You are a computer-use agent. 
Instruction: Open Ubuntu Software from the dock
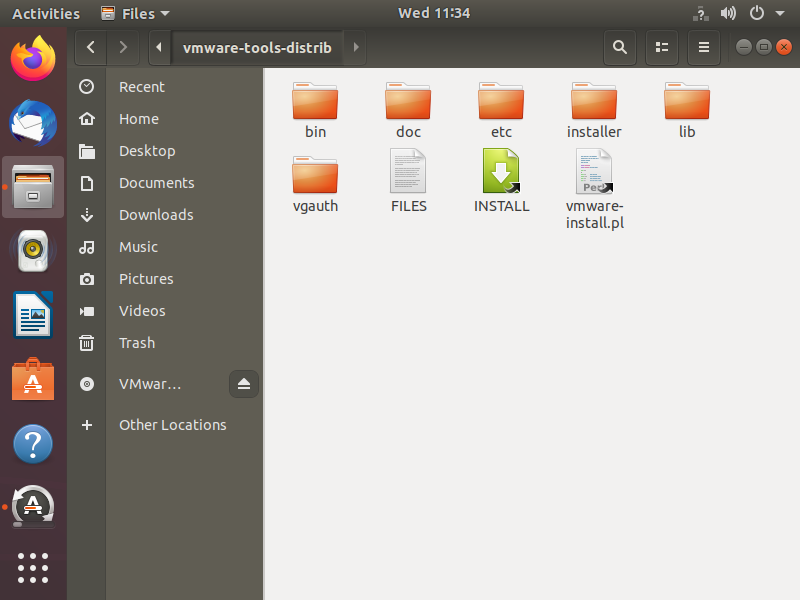pyautogui.click(x=33, y=380)
